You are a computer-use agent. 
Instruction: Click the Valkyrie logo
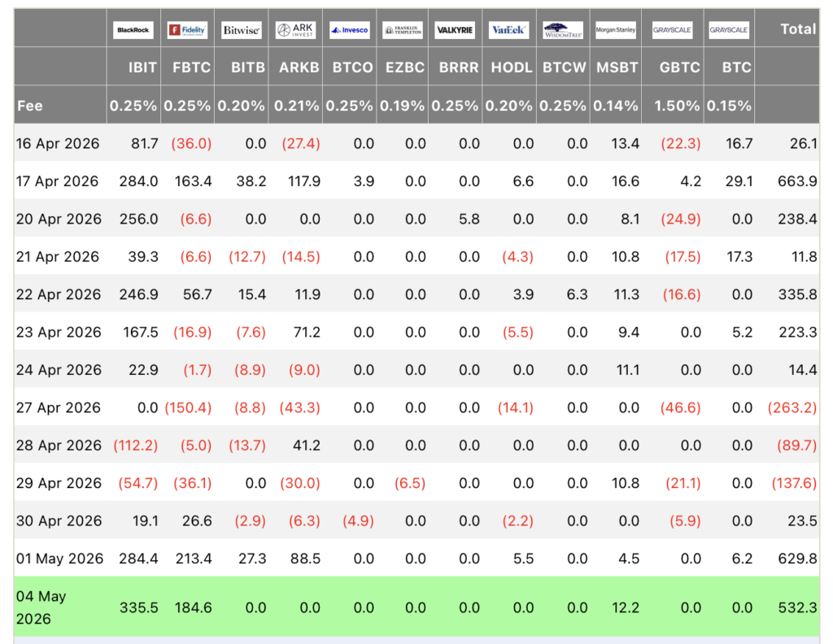click(x=455, y=30)
